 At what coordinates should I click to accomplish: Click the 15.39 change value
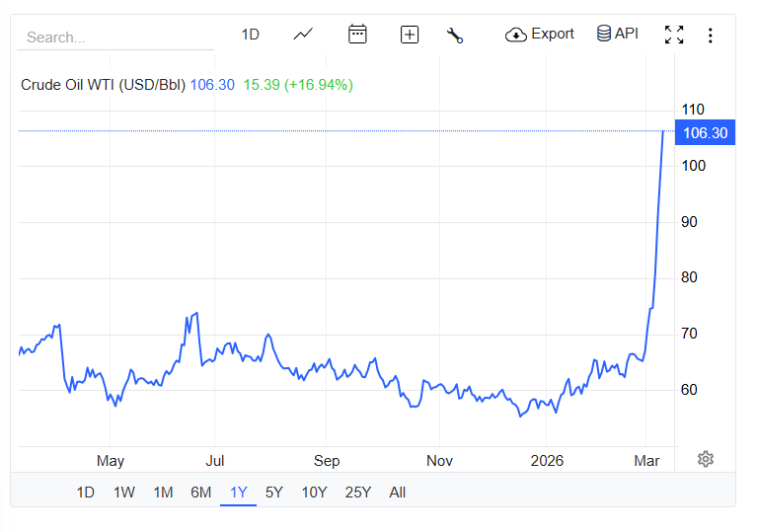[262, 85]
